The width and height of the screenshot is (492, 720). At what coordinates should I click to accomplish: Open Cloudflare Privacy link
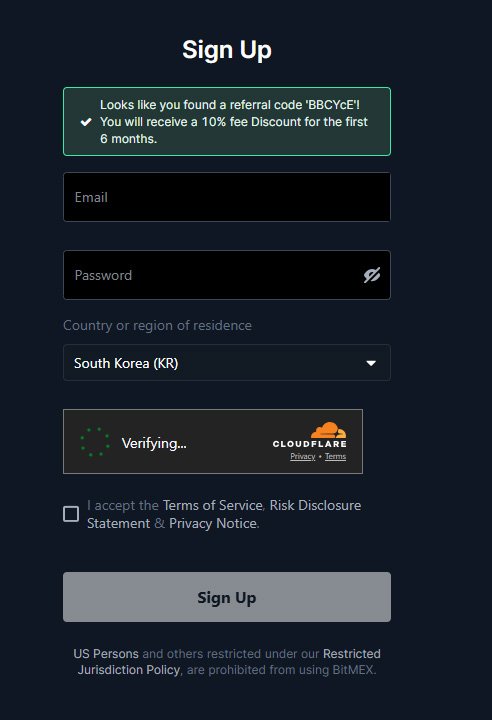coord(303,456)
